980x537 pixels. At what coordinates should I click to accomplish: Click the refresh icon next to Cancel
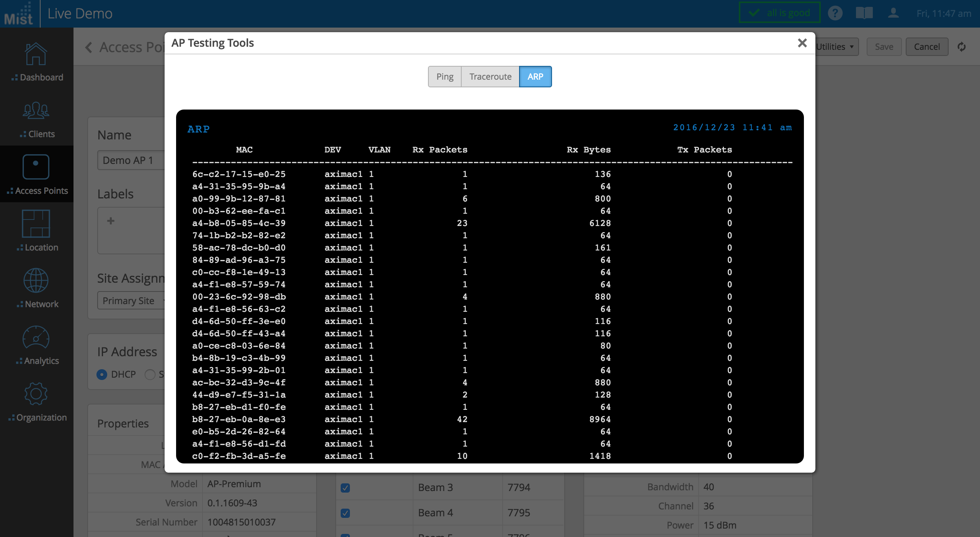[961, 47]
